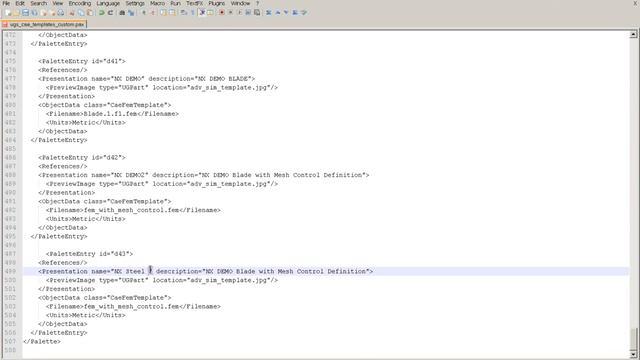Click the References tag on line 487
Image resolution: width=640 pixels, height=360 pixels.
[x=63, y=167]
